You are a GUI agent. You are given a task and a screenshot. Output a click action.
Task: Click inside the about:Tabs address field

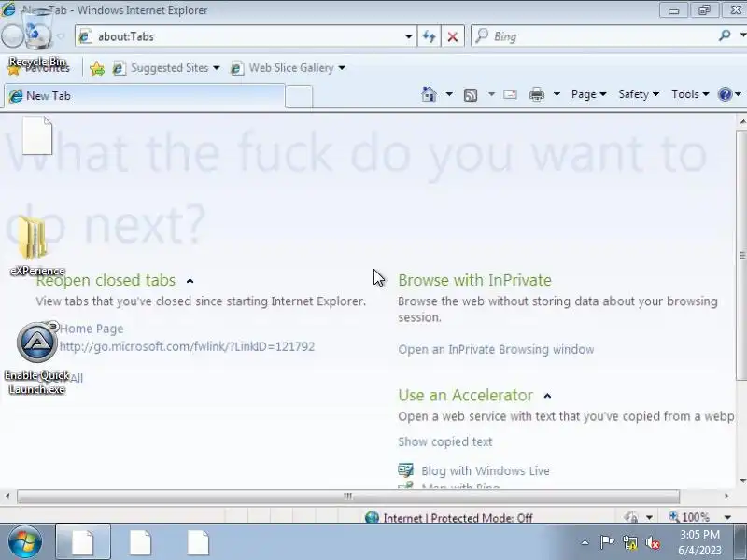[x=247, y=36]
